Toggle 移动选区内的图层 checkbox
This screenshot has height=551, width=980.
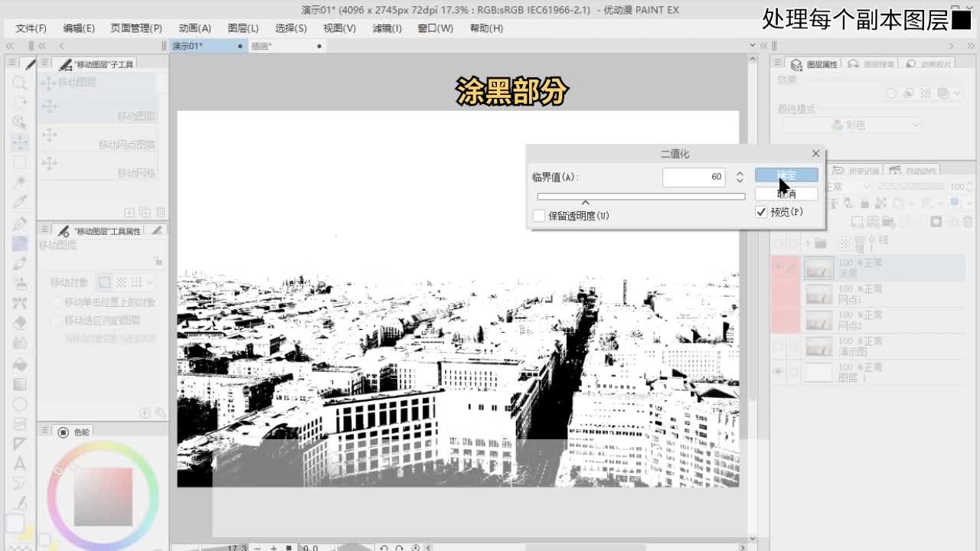coord(57,321)
